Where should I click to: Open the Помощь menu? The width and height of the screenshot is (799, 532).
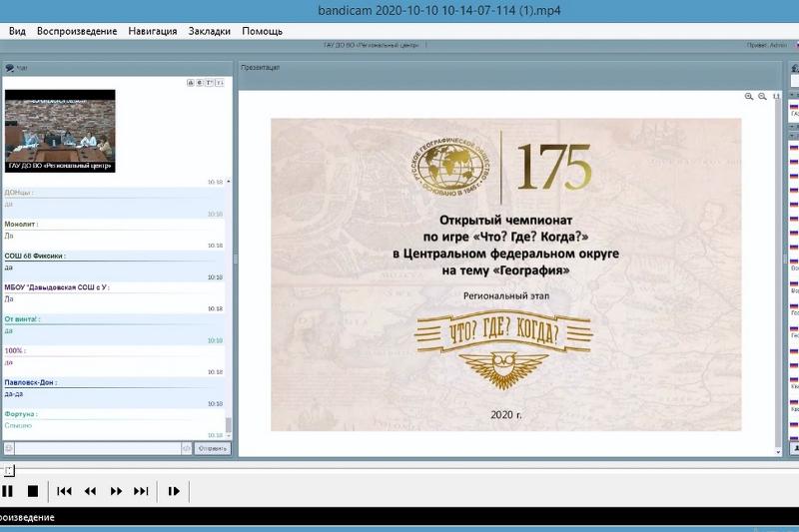click(x=262, y=31)
